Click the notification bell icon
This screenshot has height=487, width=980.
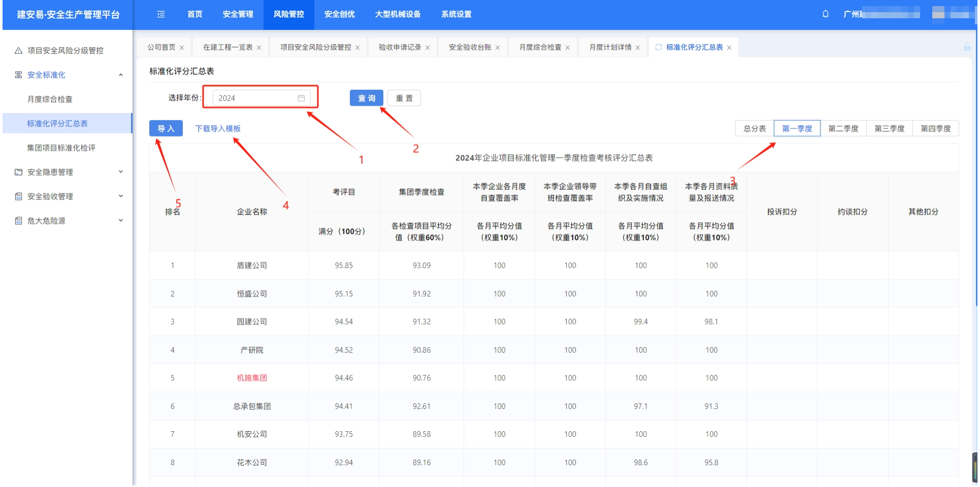coord(825,14)
